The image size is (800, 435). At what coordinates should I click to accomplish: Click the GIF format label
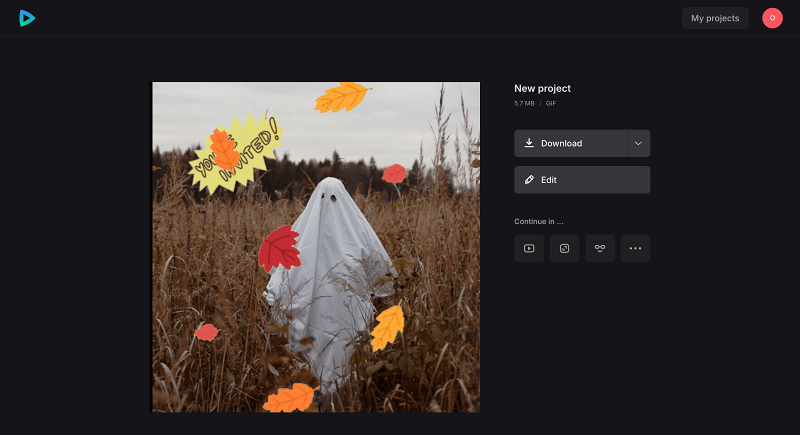(551, 103)
